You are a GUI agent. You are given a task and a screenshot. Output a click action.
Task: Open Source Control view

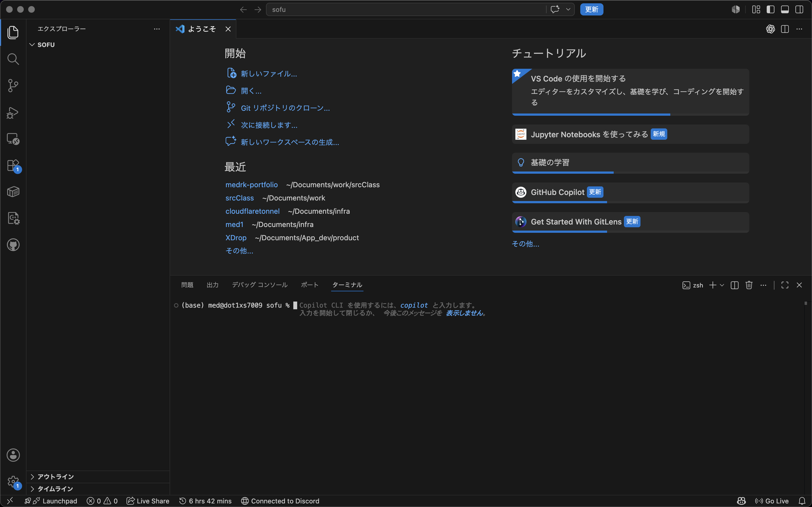13,86
